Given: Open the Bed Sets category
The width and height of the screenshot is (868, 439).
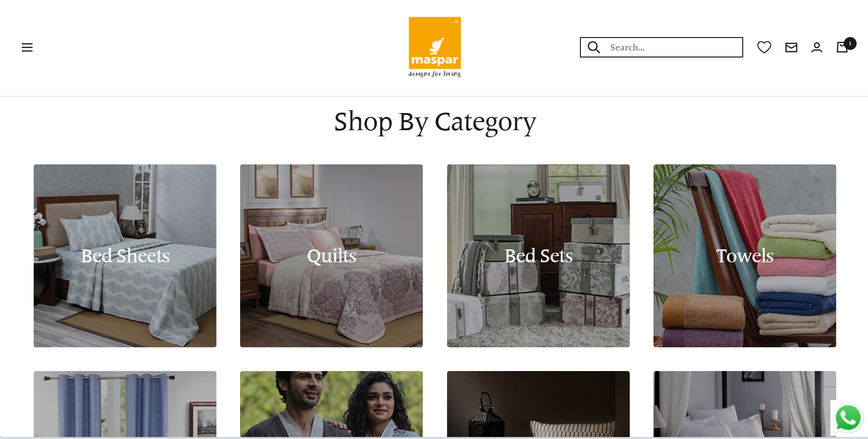Looking at the screenshot, I should tap(538, 256).
